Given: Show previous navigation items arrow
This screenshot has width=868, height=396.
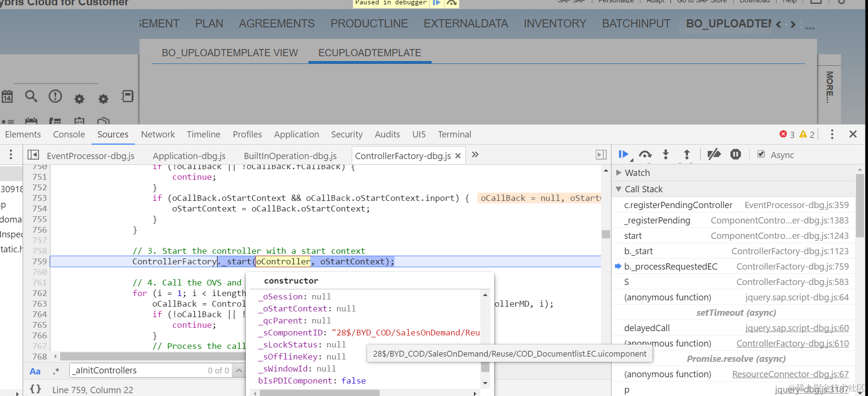Looking at the screenshot, I should (779, 25).
